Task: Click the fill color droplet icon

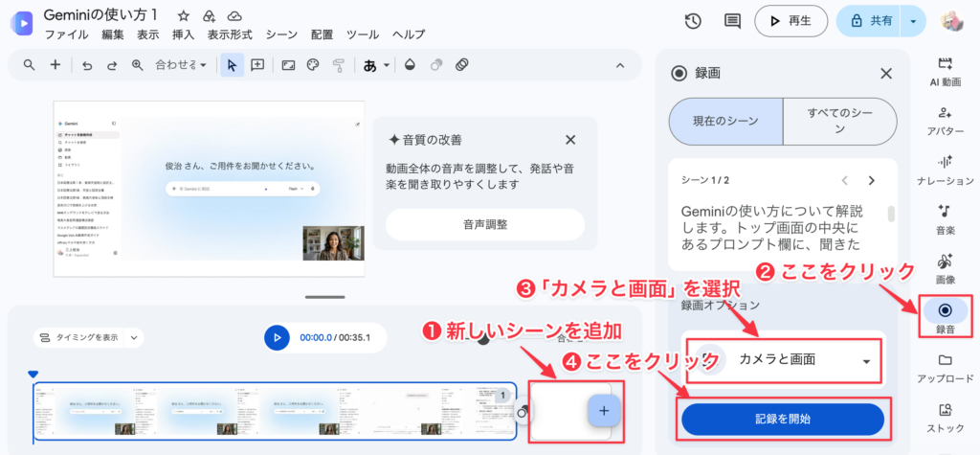Action: click(410, 65)
